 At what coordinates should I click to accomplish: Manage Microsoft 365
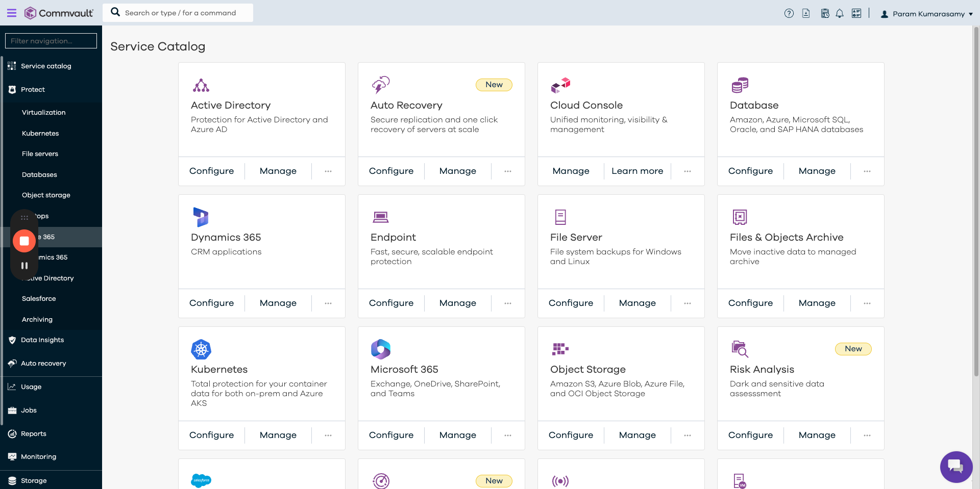pyautogui.click(x=458, y=435)
